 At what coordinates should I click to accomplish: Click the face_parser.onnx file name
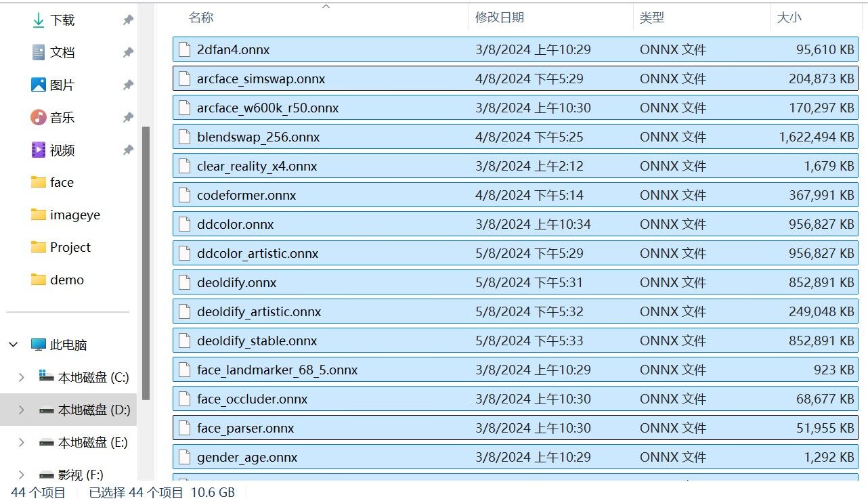pyautogui.click(x=246, y=428)
